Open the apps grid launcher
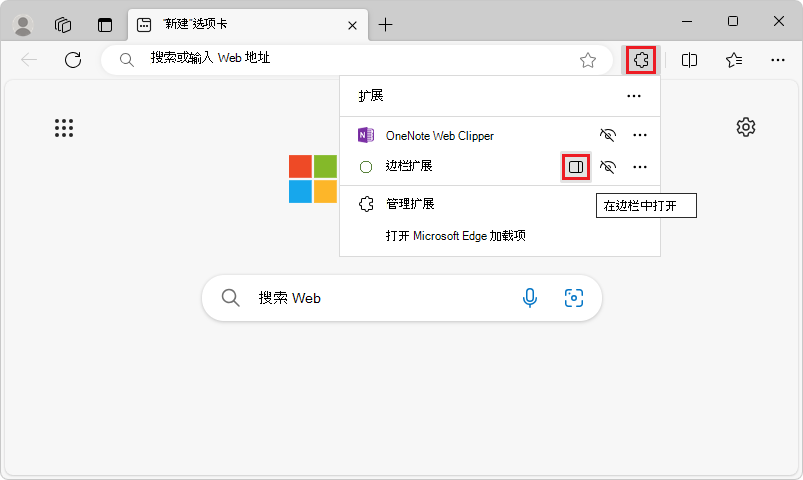 click(x=64, y=128)
